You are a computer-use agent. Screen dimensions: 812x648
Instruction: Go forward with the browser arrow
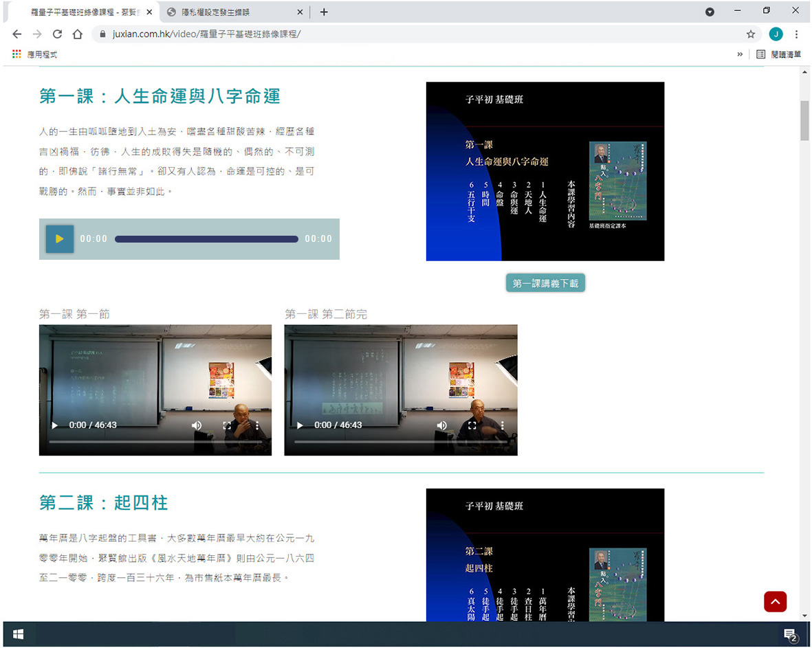[37, 34]
